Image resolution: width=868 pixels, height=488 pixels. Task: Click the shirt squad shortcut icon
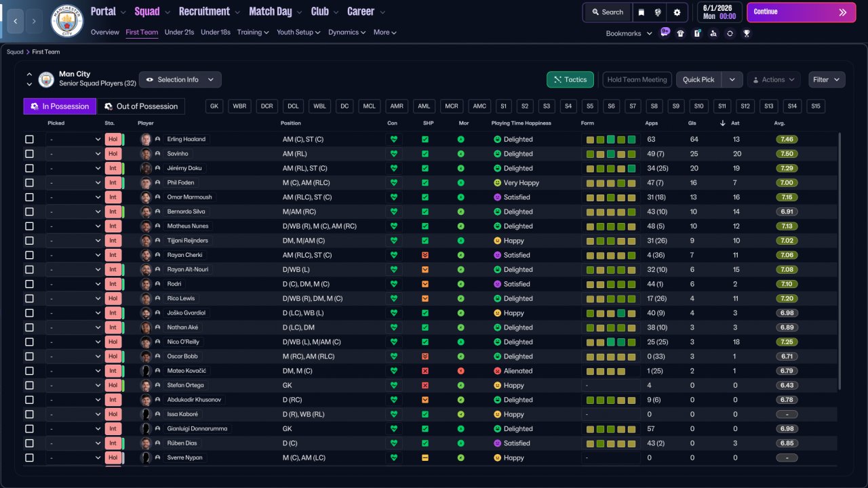681,33
